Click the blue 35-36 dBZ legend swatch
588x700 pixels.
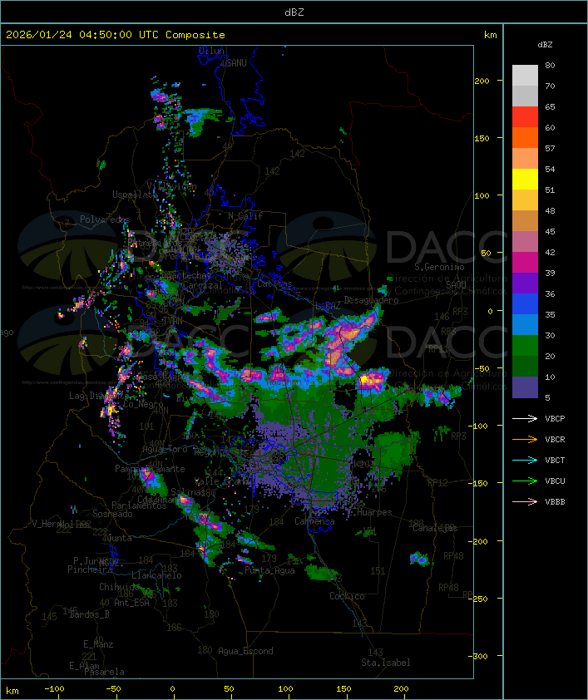[x=525, y=304]
